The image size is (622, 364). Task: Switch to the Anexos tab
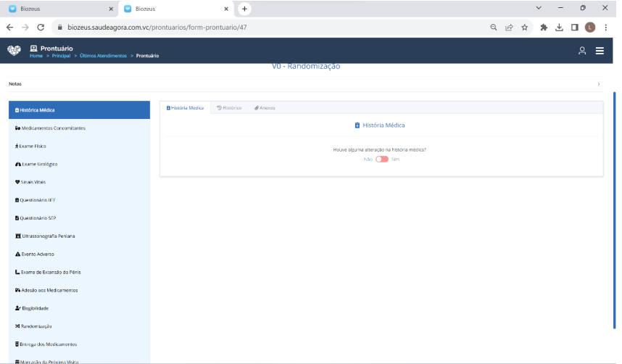coord(265,107)
